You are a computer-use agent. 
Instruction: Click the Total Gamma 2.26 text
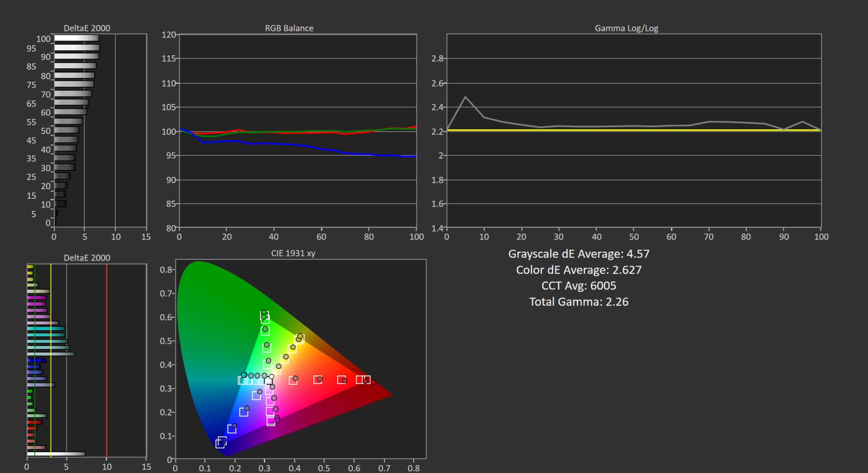coord(579,302)
